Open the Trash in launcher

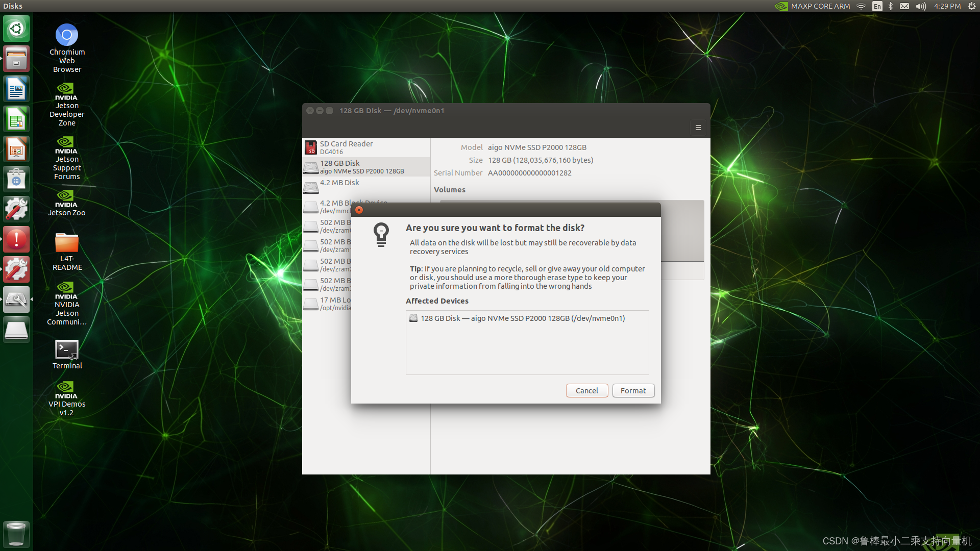pyautogui.click(x=16, y=534)
